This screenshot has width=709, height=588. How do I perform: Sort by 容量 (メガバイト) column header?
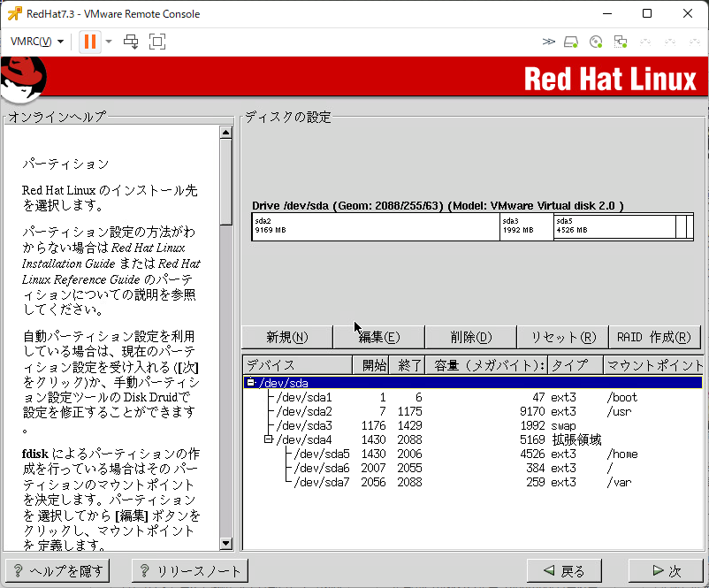[486, 365]
